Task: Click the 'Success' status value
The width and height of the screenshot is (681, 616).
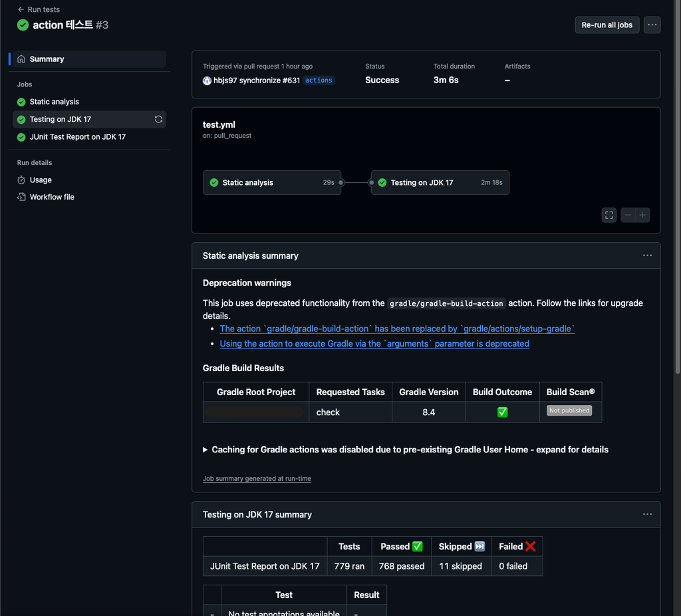Action: pos(382,80)
